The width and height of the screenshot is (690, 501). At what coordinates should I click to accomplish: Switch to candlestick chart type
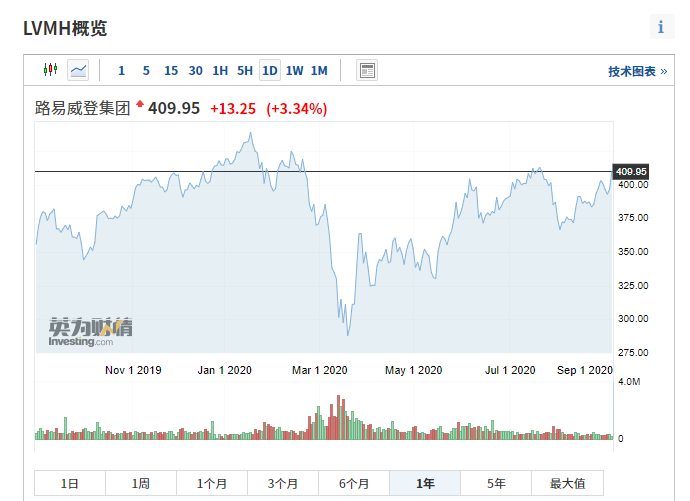tap(51, 70)
